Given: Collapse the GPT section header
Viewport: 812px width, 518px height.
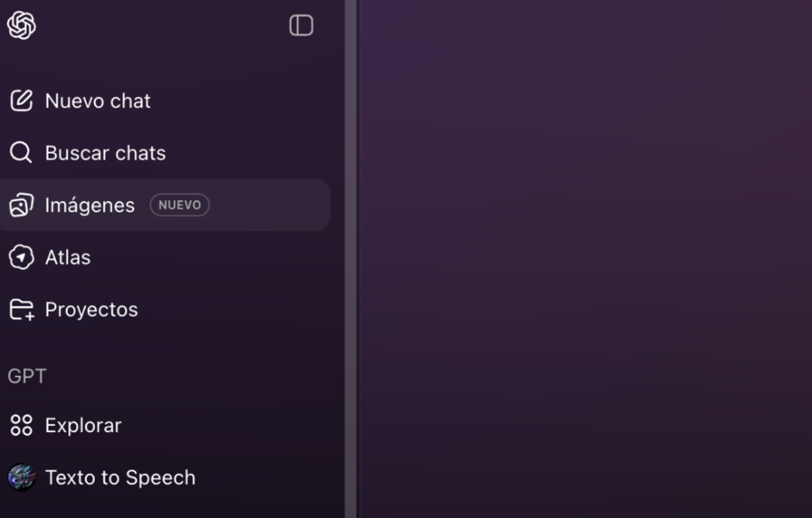Looking at the screenshot, I should 27,376.
